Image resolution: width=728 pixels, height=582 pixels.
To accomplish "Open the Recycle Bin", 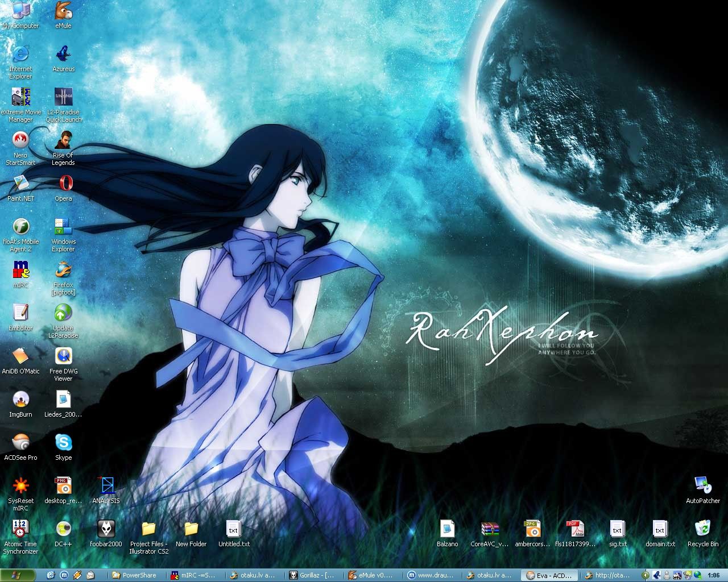I will point(703,534).
